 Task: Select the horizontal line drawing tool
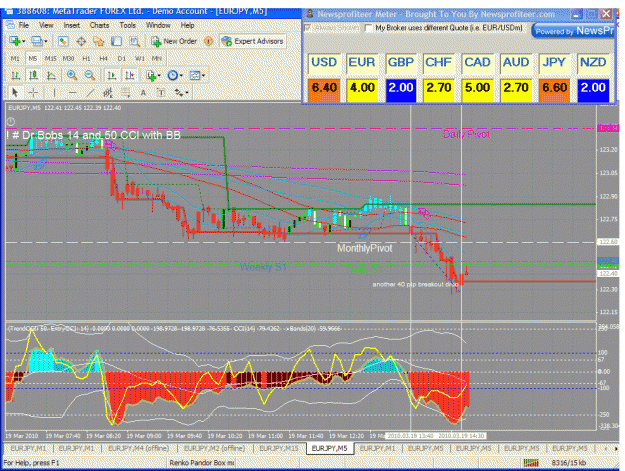(73, 93)
